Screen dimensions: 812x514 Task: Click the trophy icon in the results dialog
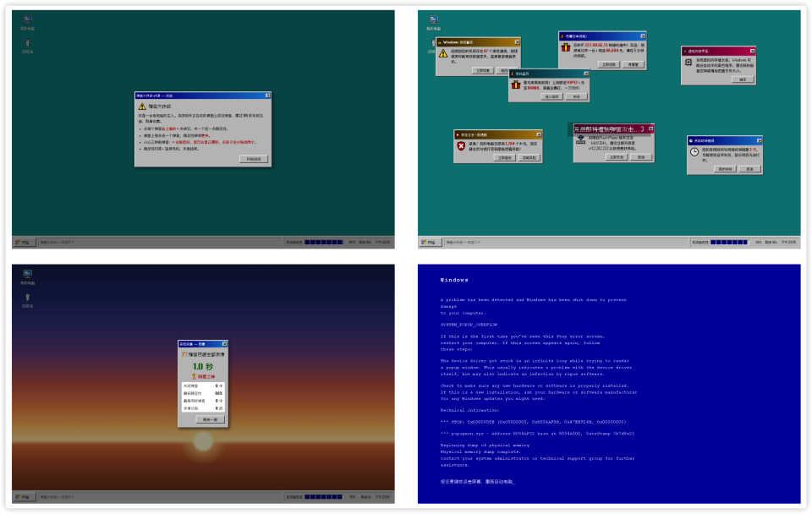pos(195,376)
